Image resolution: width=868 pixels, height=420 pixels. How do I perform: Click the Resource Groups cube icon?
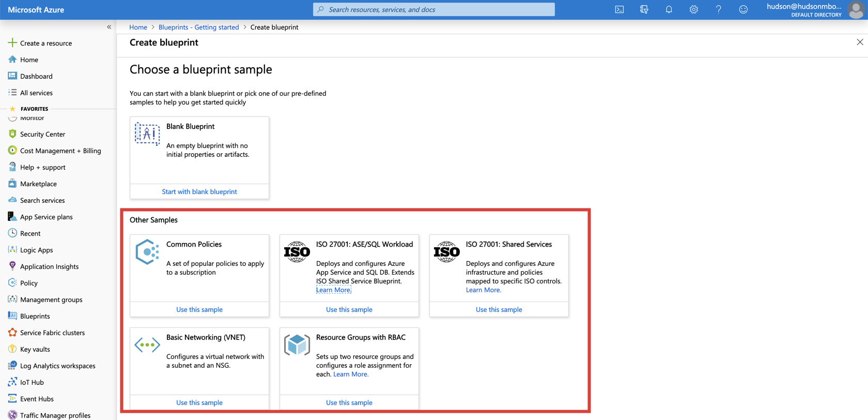click(x=297, y=345)
